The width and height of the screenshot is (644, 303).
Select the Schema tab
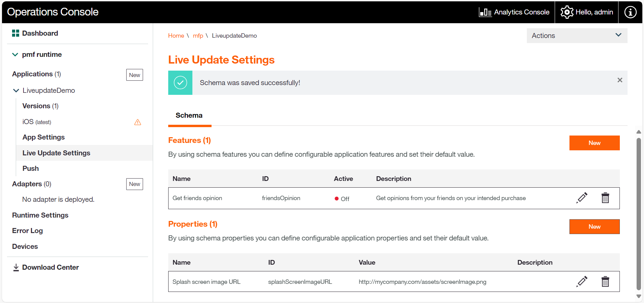coord(189,116)
